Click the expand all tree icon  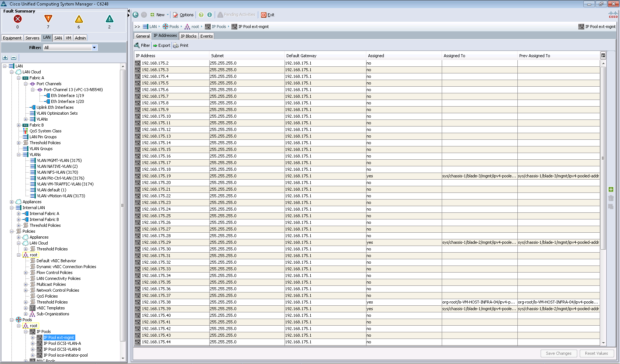click(x=5, y=58)
